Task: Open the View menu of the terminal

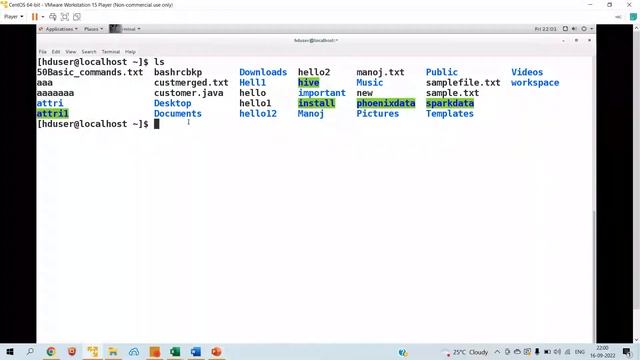Action: point(71,52)
